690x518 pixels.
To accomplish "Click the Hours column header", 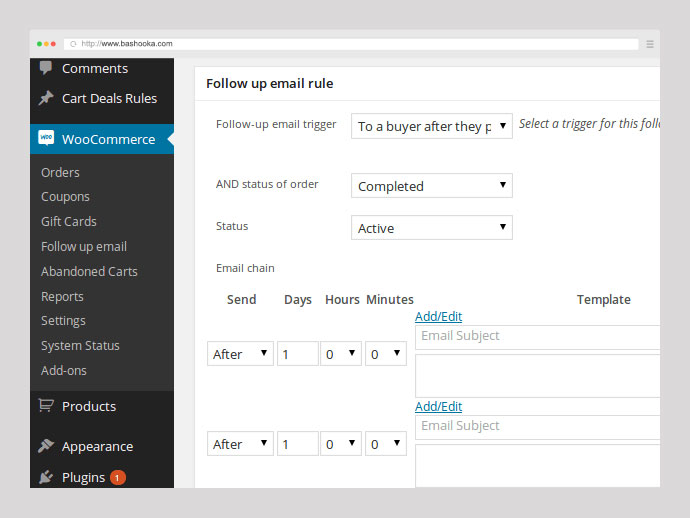I will click(x=342, y=300).
